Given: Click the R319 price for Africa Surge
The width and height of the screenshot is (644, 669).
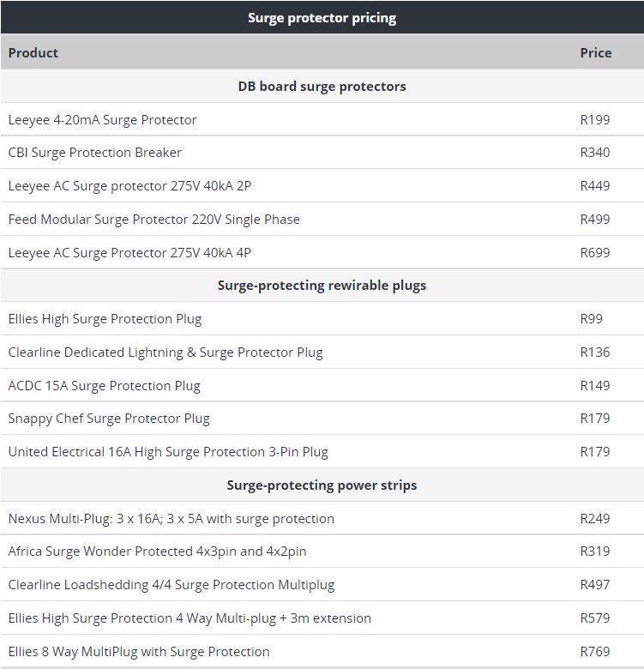Looking at the screenshot, I should (x=595, y=551).
